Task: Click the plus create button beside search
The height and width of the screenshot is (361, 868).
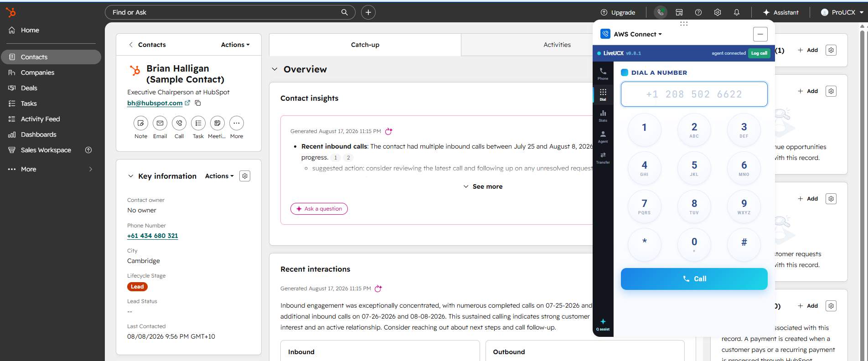Action: (368, 12)
